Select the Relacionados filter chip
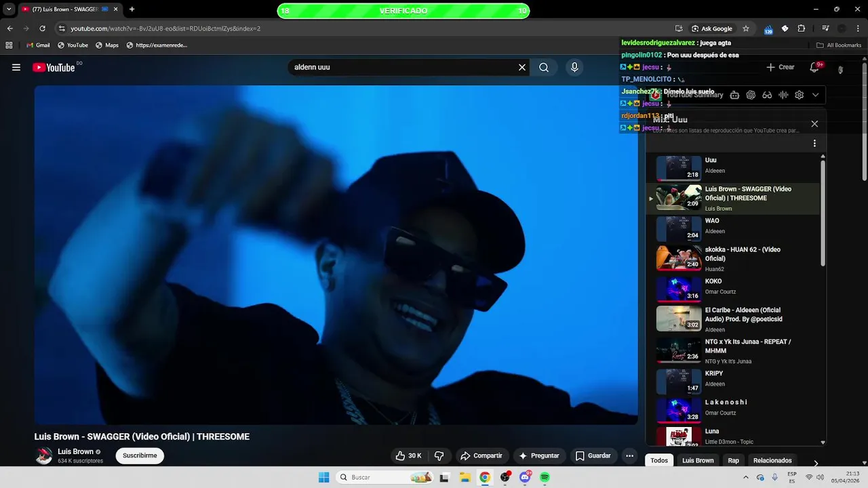 pos(772,460)
